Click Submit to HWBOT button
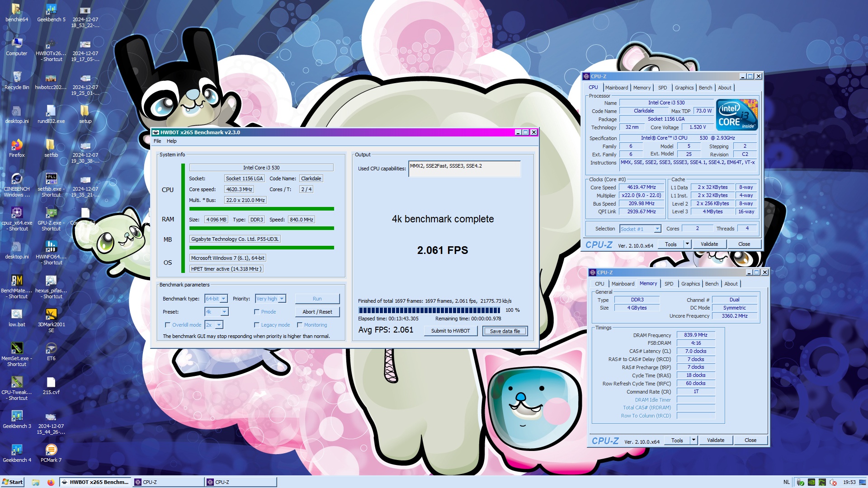This screenshot has height=488, width=868. [x=450, y=331]
